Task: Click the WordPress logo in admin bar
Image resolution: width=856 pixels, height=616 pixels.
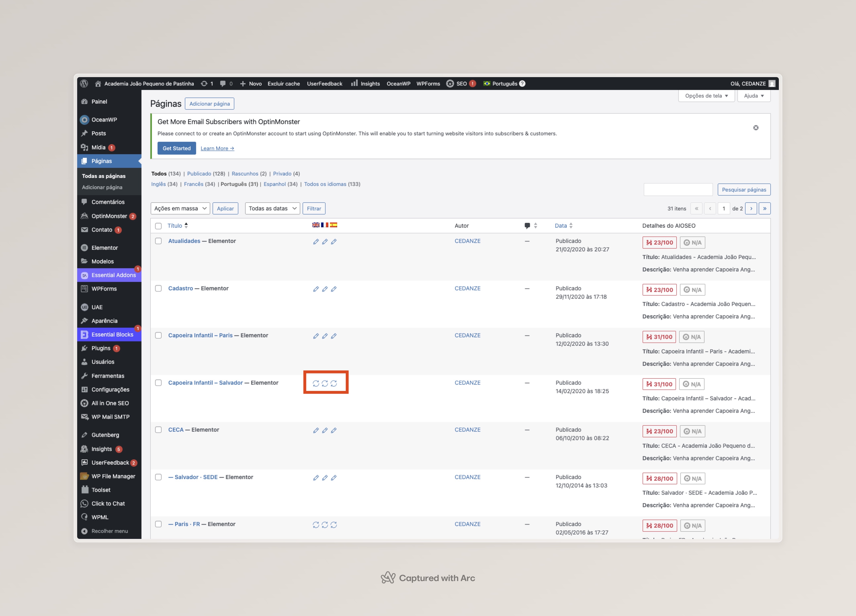Action: coord(84,83)
